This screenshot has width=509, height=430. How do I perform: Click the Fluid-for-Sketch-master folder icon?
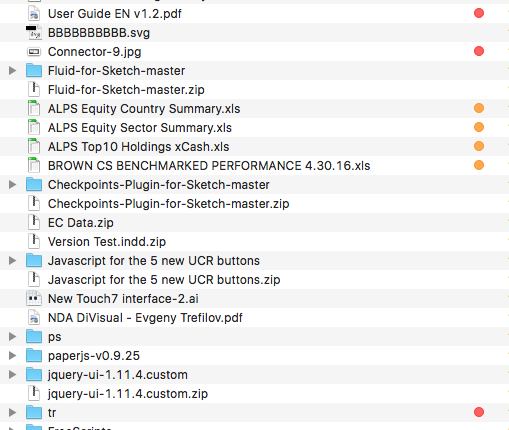(x=34, y=71)
